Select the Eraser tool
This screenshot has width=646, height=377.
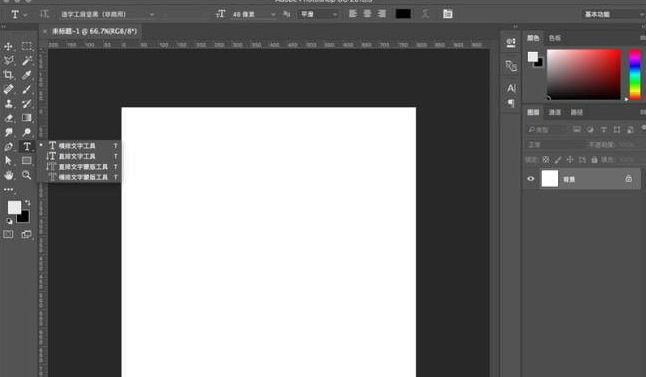click(8, 118)
